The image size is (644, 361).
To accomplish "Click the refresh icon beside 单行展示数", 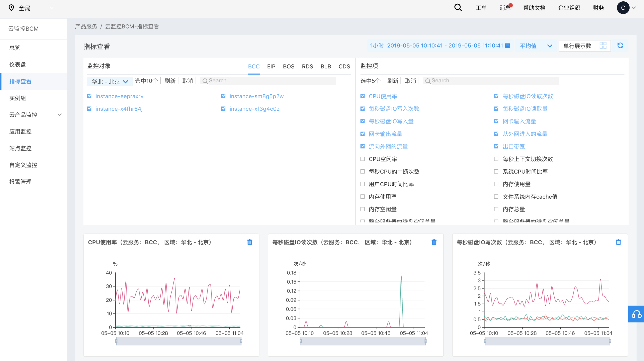I will pyautogui.click(x=620, y=46).
